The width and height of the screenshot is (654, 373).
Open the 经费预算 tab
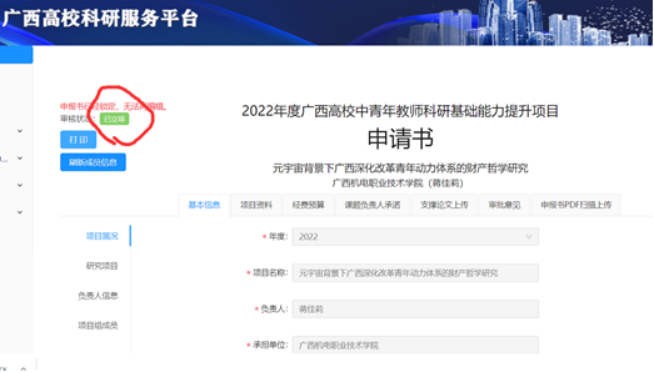tap(308, 205)
